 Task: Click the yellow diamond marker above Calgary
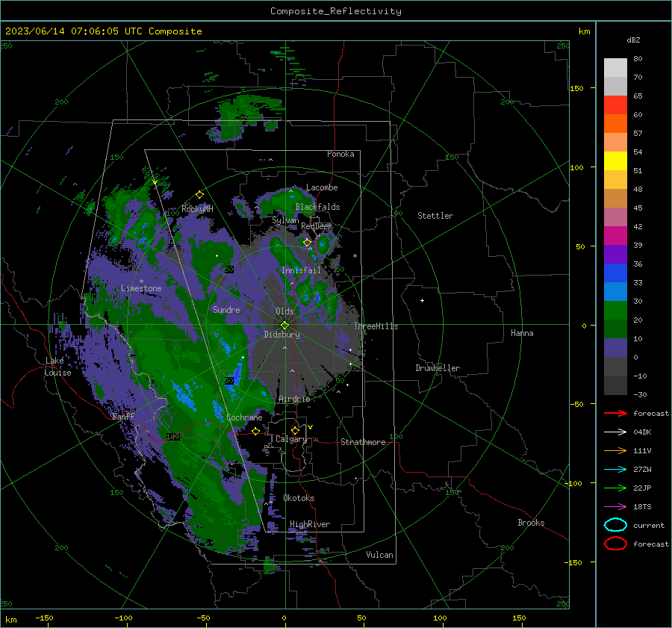click(x=295, y=430)
